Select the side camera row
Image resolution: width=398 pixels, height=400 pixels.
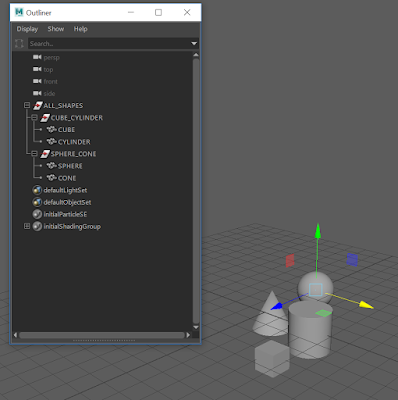[x=102, y=93]
